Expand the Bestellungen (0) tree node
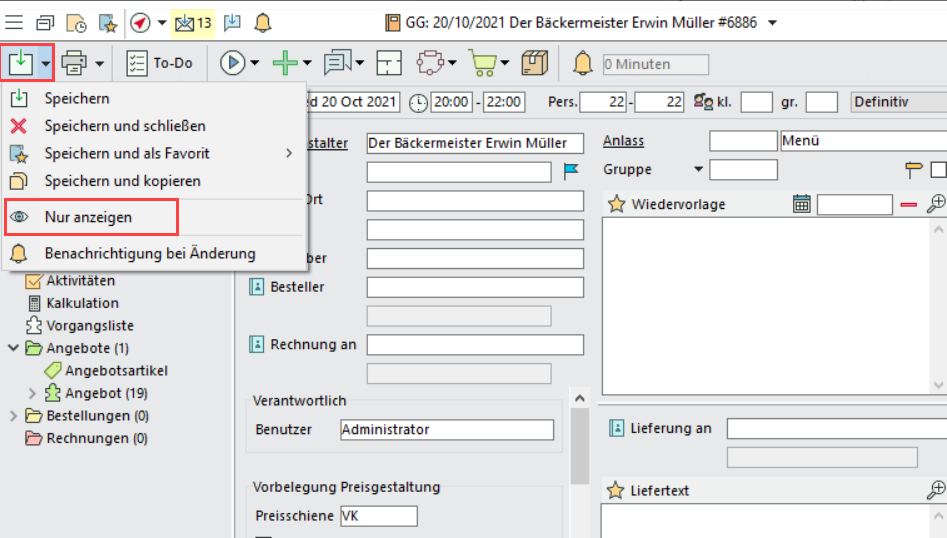Screen dimensions: 947x538 [x=13, y=416]
